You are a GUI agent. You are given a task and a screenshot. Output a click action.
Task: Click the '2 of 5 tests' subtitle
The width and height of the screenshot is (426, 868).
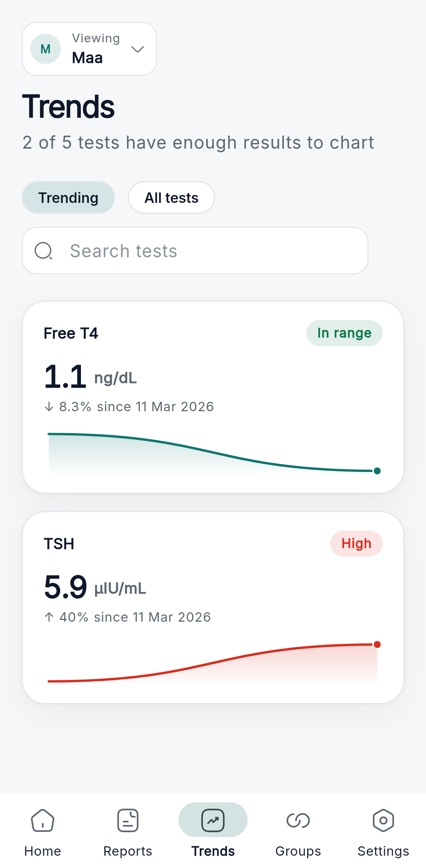point(198,142)
